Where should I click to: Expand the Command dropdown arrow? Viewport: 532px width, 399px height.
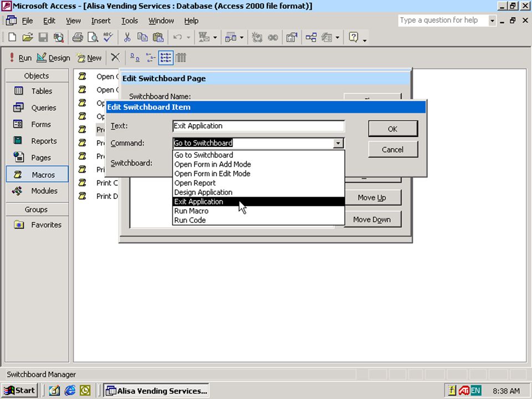pos(338,143)
